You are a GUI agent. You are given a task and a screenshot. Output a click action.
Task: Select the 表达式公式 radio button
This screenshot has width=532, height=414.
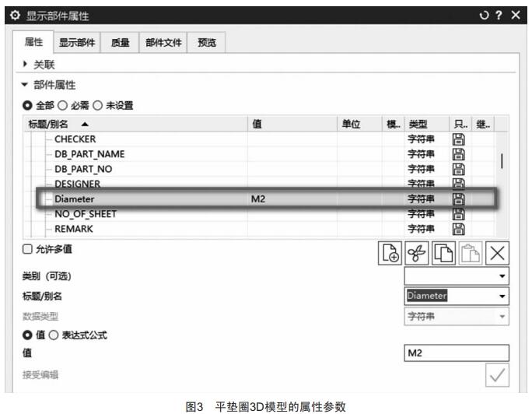(x=54, y=335)
